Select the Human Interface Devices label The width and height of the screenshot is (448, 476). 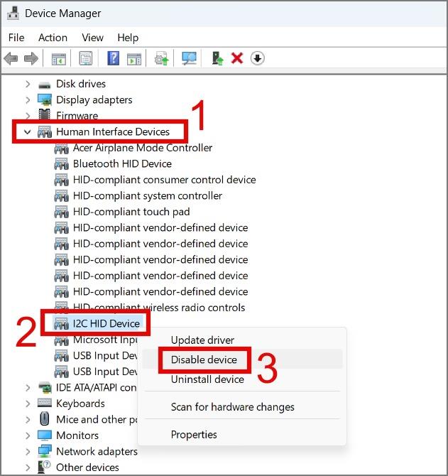point(113,131)
